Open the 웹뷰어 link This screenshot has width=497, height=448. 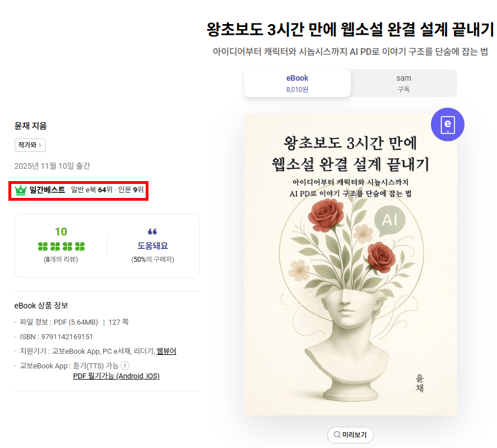(166, 351)
